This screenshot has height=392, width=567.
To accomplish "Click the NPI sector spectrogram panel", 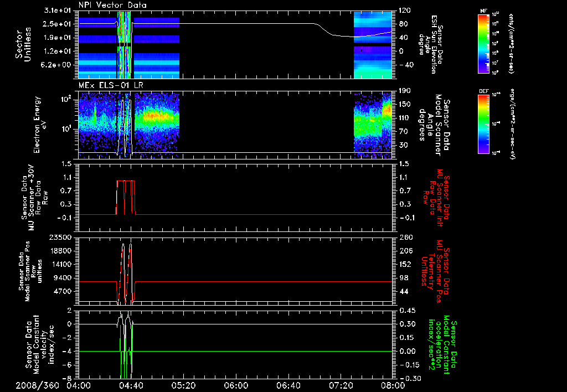I will pyautogui.click(x=235, y=45).
